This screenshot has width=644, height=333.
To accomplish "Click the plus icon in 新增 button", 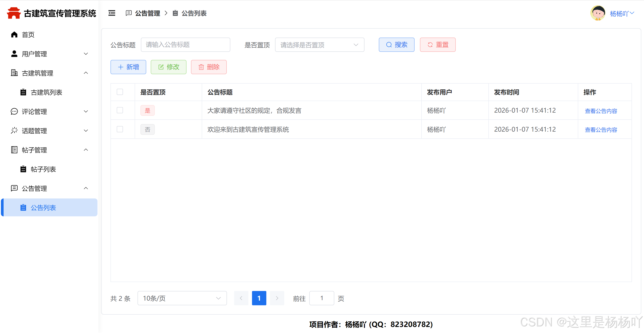I will pos(121,67).
